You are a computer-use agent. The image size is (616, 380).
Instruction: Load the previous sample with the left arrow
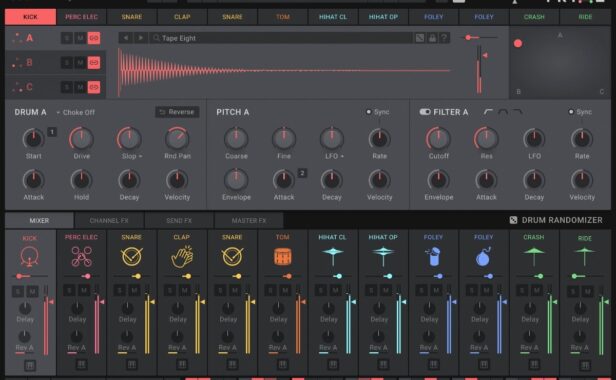pos(126,38)
